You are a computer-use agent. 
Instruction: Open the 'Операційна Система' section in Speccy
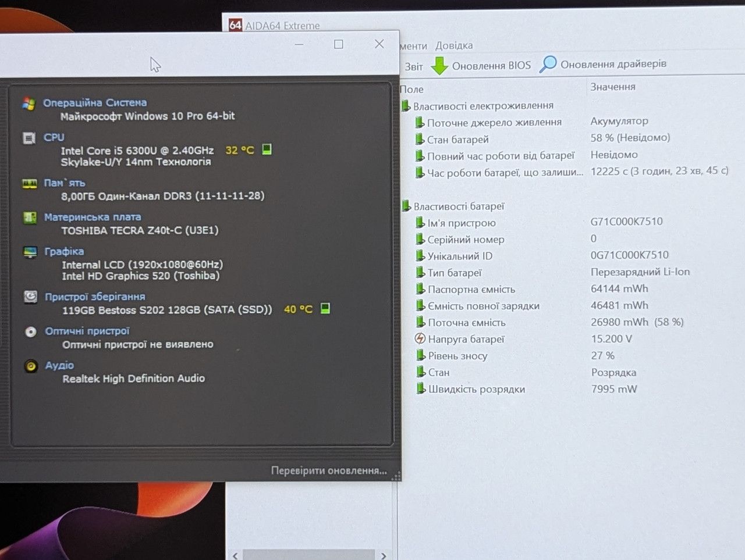(x=95, y=103)
